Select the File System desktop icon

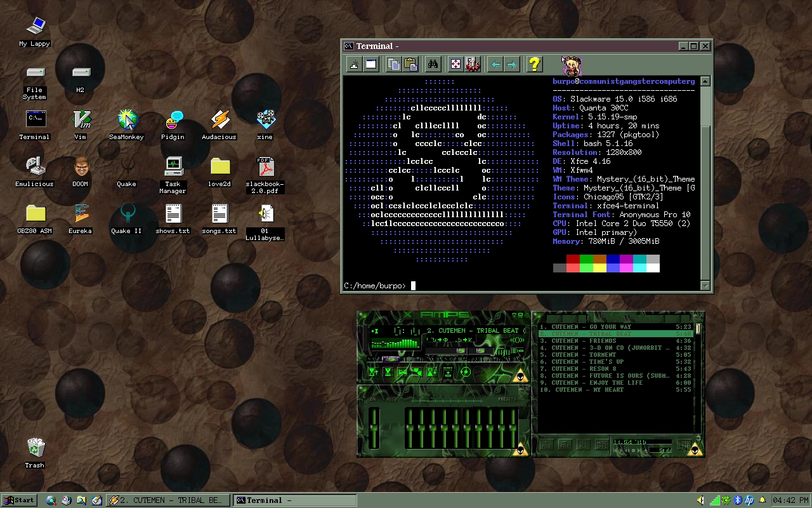click(34, 83)
